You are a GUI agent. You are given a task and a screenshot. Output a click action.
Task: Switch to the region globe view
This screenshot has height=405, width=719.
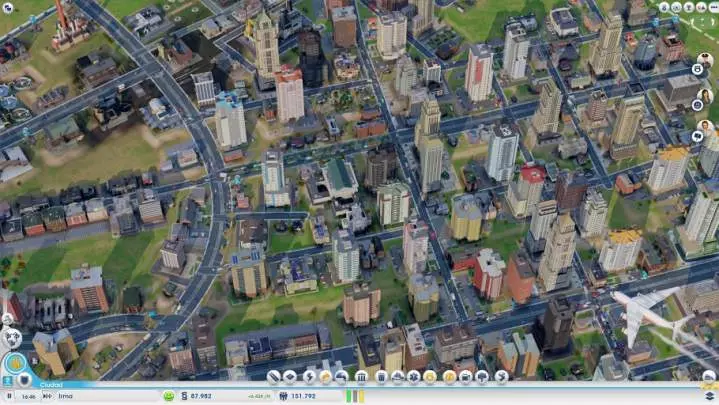12,338
